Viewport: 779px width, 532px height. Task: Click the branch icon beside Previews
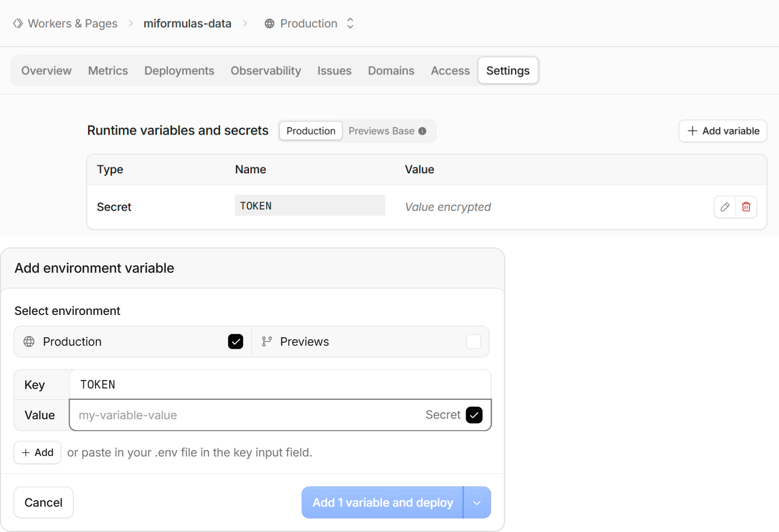267,342
